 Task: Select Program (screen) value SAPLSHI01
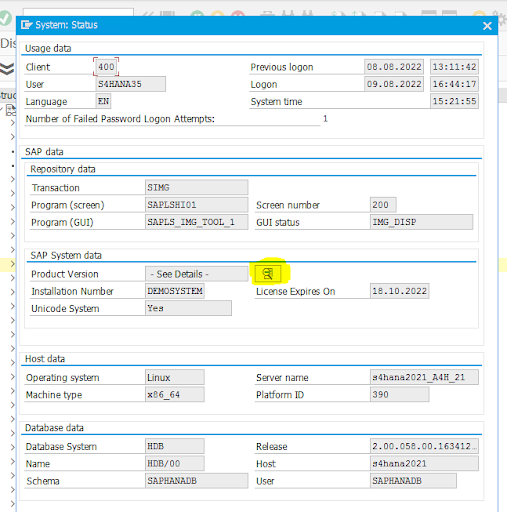tap(197, 205)
